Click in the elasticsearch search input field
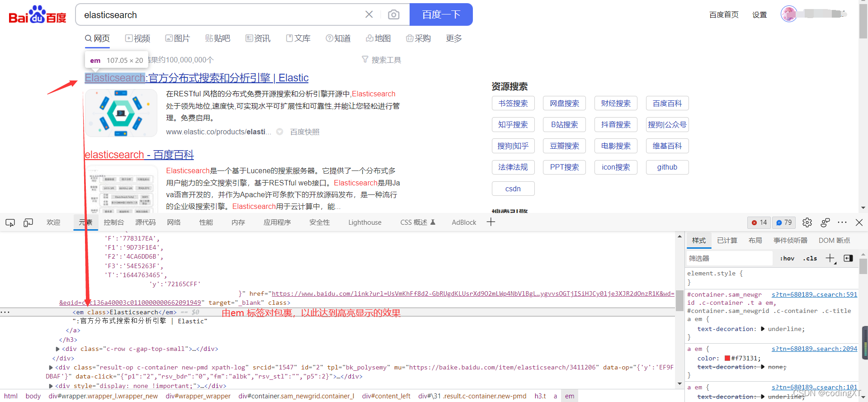 coord(222,15)
